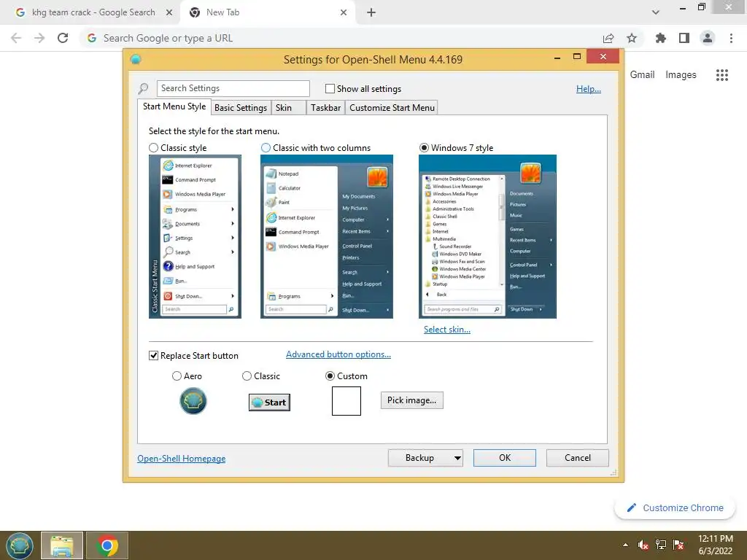The width and height of the screenshot is (747, 560).
Task: Open the Chrome profile avatar
Action: coord(708,38)
